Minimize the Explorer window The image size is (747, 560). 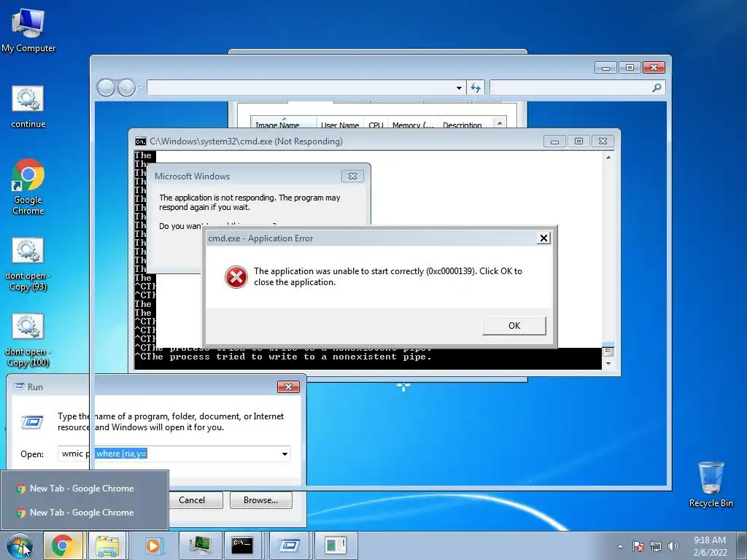[x=606, y=68]
